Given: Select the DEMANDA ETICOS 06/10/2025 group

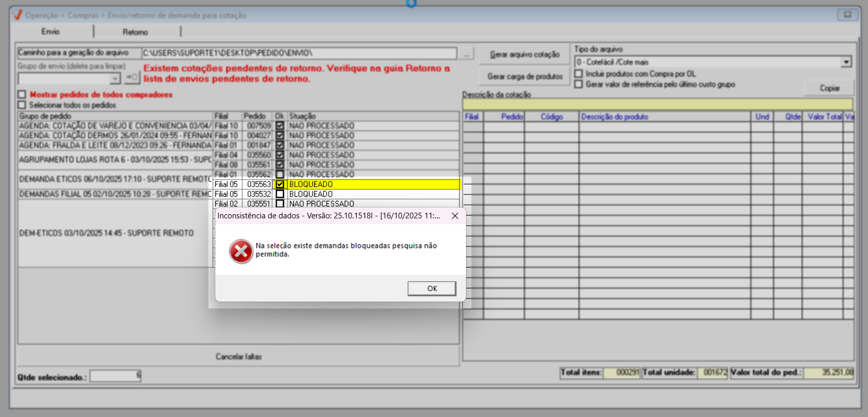Looking at the screenshot, I should pos(115,179).
